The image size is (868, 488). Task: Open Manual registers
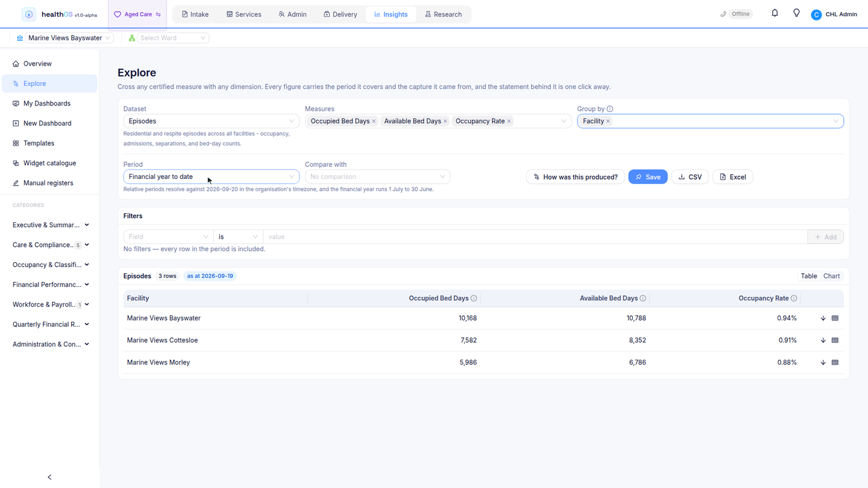click(x=49, y=183)
